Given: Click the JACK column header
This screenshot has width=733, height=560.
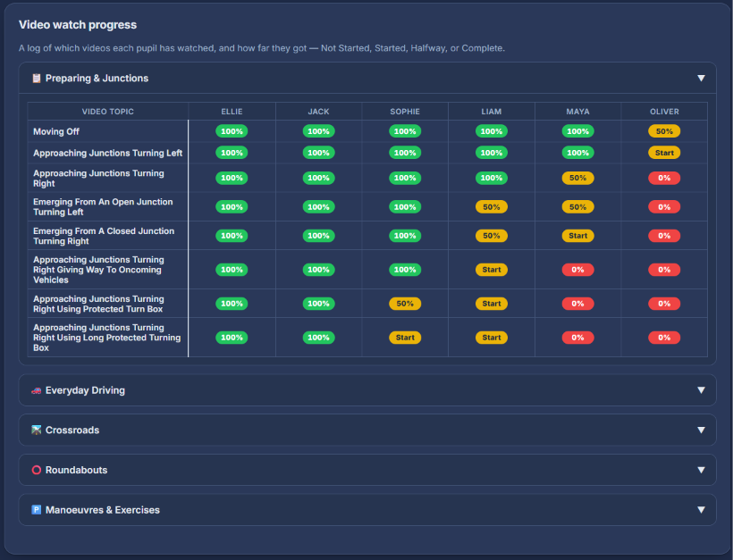Looking at the screenshot, I should pos(318,112).
